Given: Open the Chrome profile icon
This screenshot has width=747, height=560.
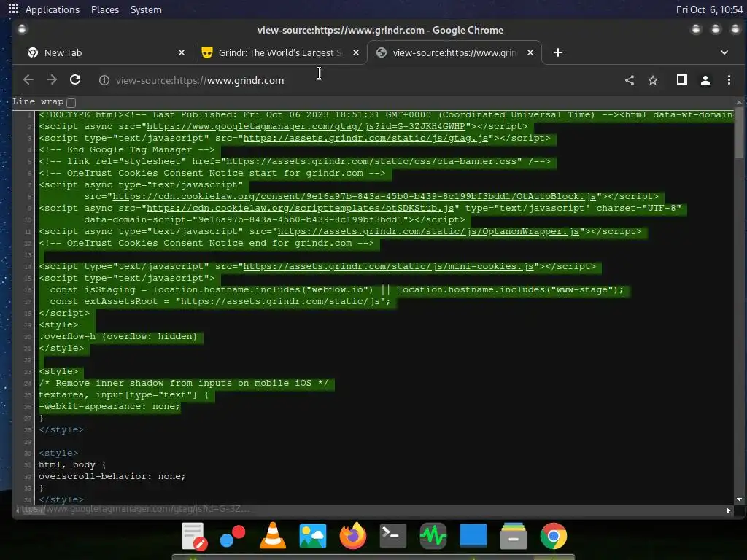Looking at the screenshot, I should click(705, 80).
